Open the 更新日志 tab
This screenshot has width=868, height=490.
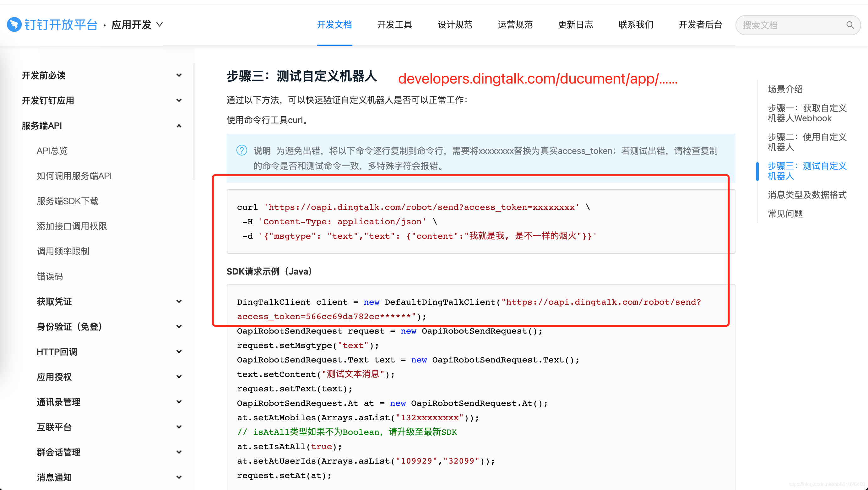tap(576, 24)
